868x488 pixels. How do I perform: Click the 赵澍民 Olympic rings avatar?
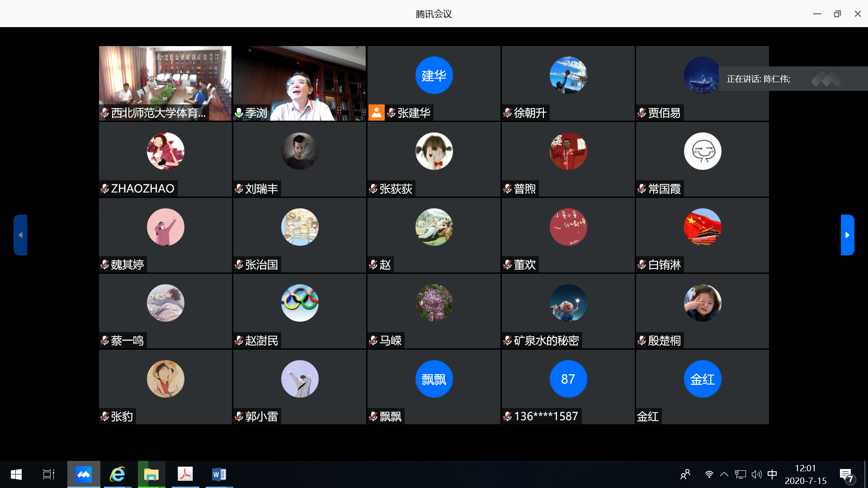pyautogui.click(x=299, y=303)
